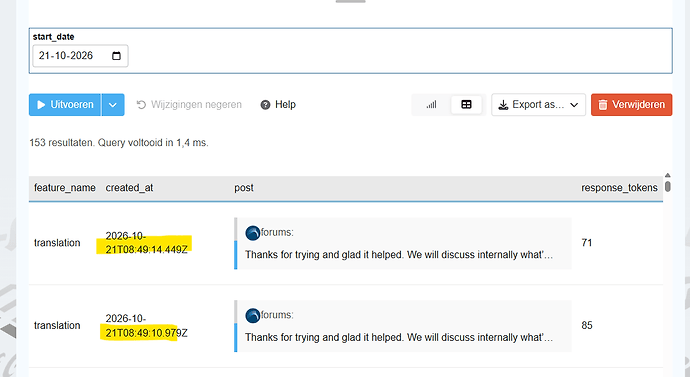Open the start_date calendar picker icon
The width and height of the screenshot is (690, 377).
tap(116, 56)
